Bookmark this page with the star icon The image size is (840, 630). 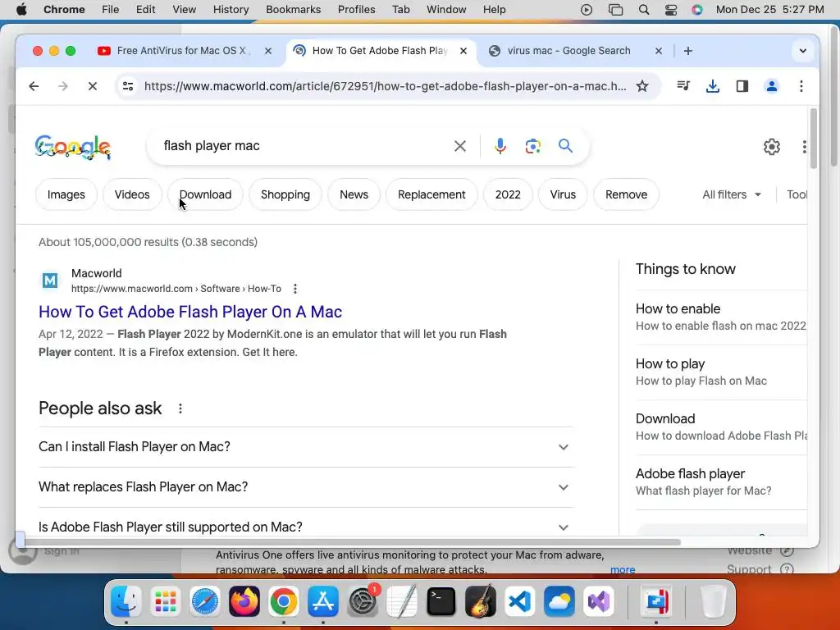[x=642, y=86]
